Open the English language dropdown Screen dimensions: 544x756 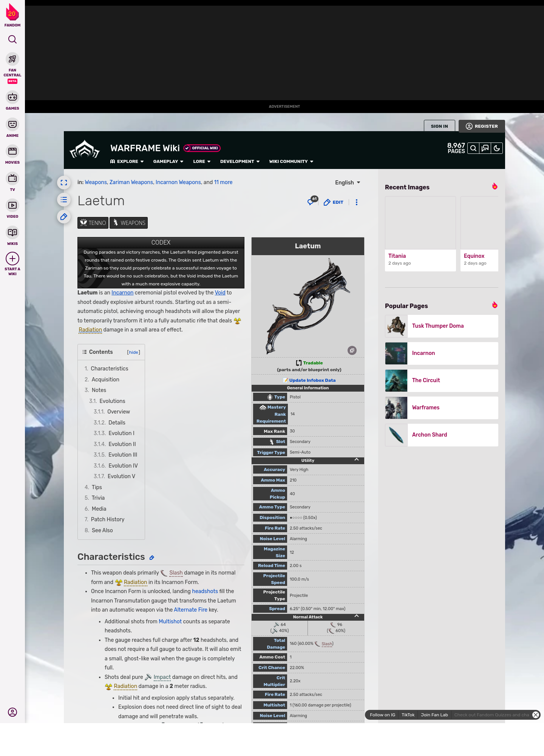tap(348, 183)
